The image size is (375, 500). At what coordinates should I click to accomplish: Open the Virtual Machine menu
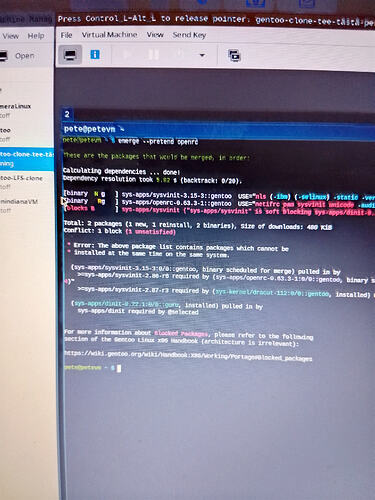tap(109, 35)
